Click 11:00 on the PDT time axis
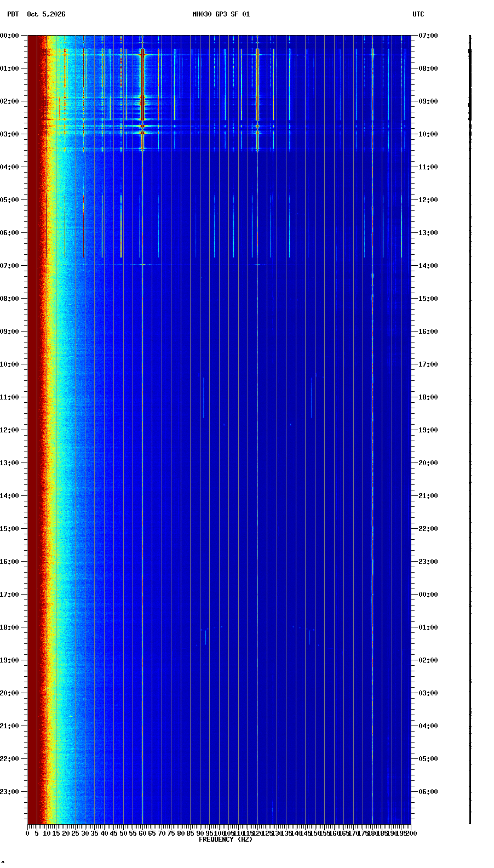494x868 pixels. tap(9, 397)
